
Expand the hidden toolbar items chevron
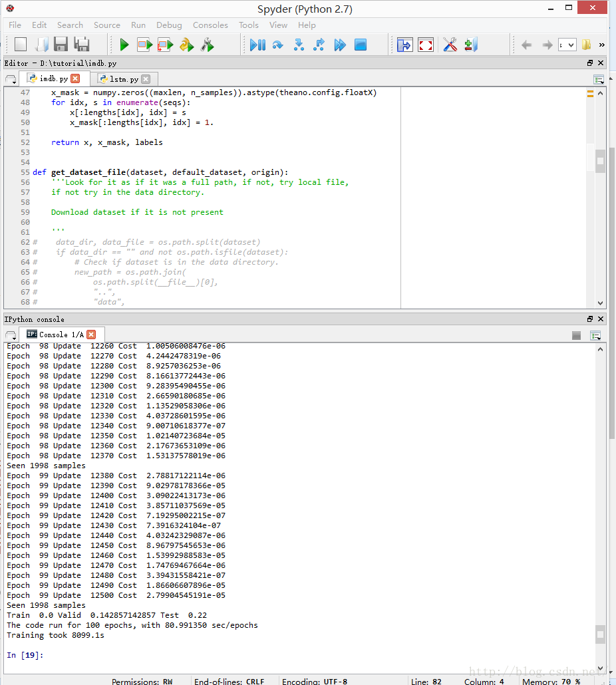coord(601,45)
